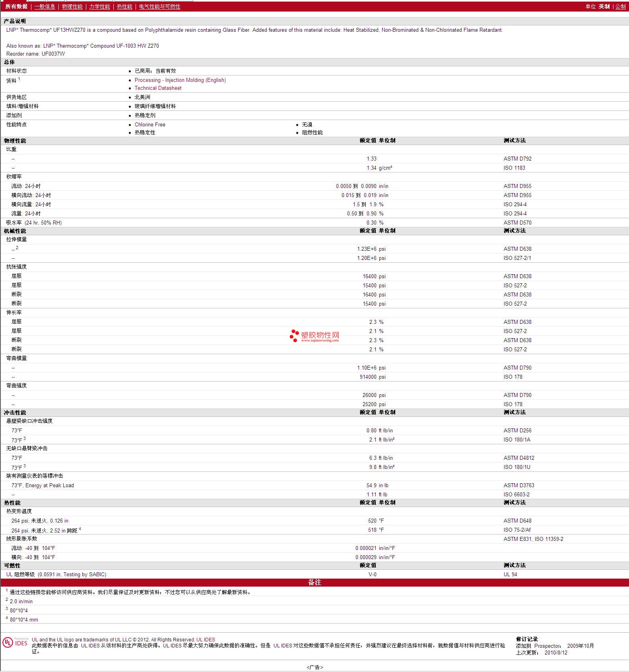Select the ASTM D792 test method

pyautogui.click(x=517, y=159)
